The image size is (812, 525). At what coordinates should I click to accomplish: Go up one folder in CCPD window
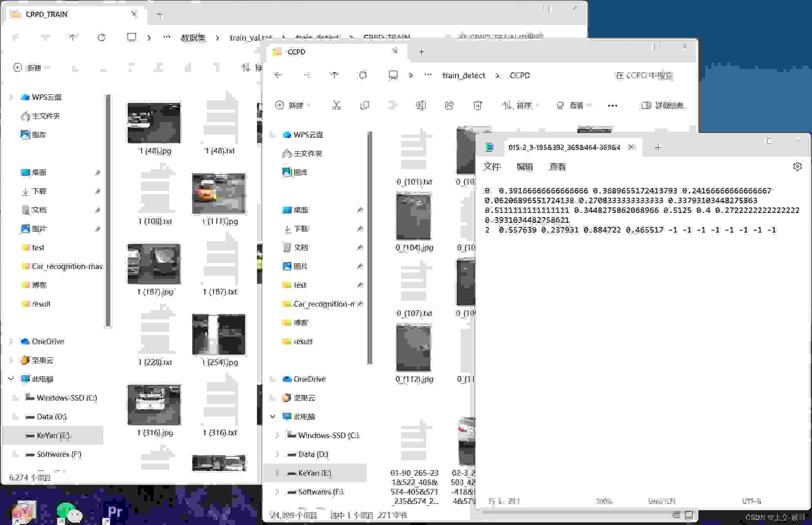(x=334, y=75)
